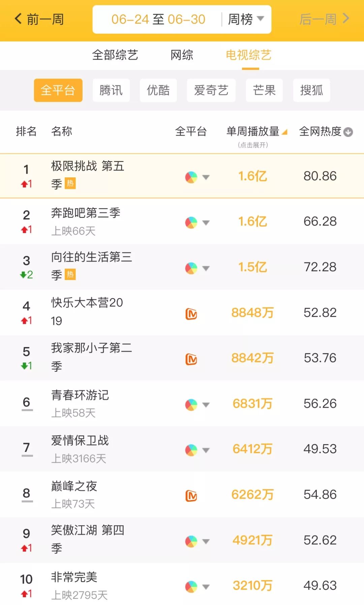Go to 前一周 previous week

(39, 19)
